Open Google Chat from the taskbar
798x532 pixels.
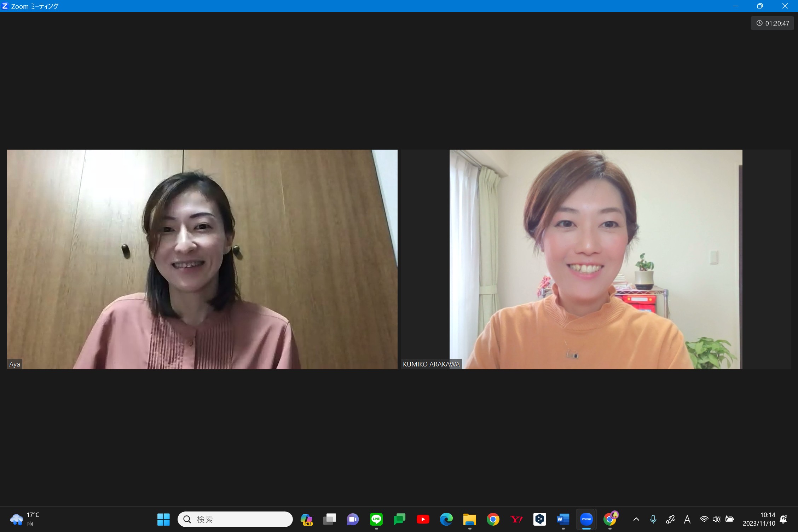click(400, 519)
